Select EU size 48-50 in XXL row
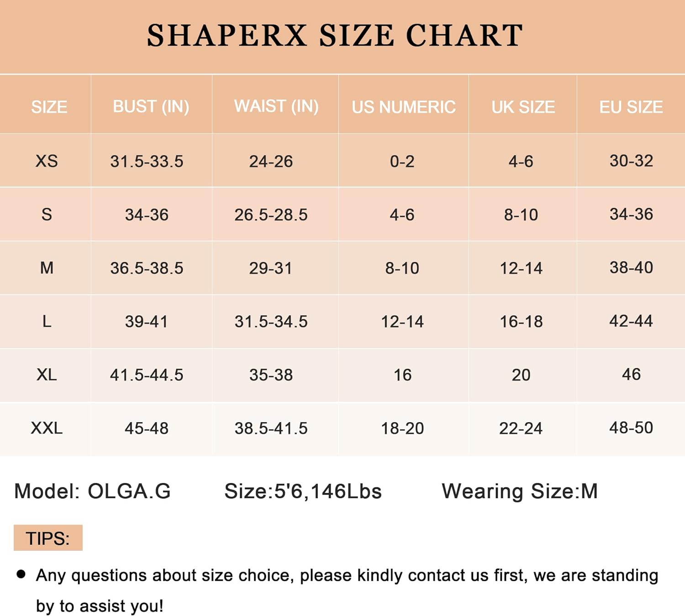This screenshot has width=685, height=616. pos(631,428)
